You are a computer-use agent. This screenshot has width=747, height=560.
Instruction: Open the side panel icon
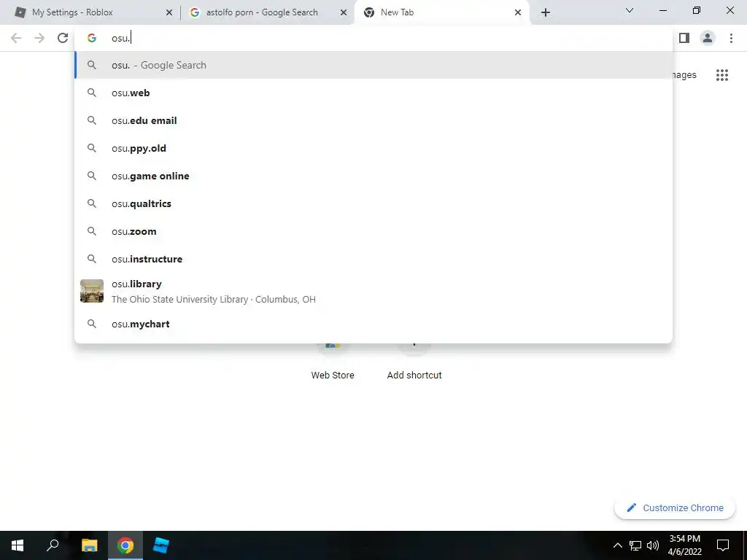tap(684, 38)
